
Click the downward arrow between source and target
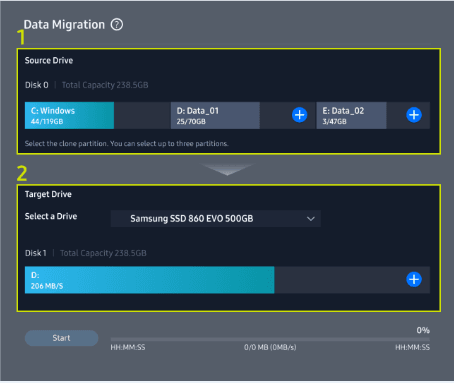point(227,169)
